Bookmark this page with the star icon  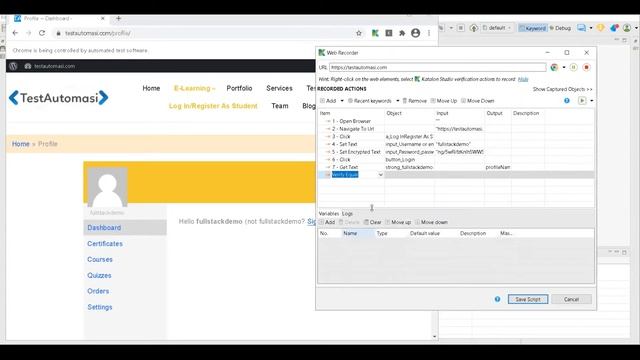tap(359, 33)
